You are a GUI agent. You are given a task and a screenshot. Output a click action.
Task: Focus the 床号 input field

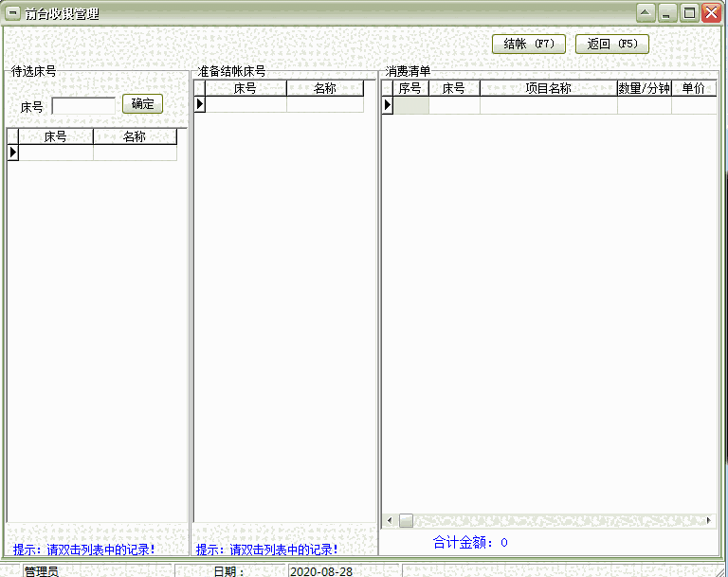coord(83,106)
